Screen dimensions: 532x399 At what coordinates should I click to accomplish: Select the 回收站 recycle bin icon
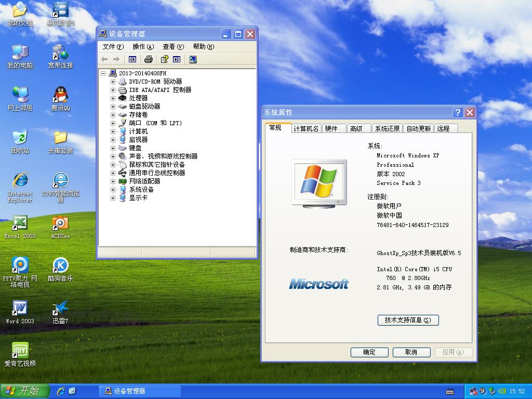[x=20, y=141]
